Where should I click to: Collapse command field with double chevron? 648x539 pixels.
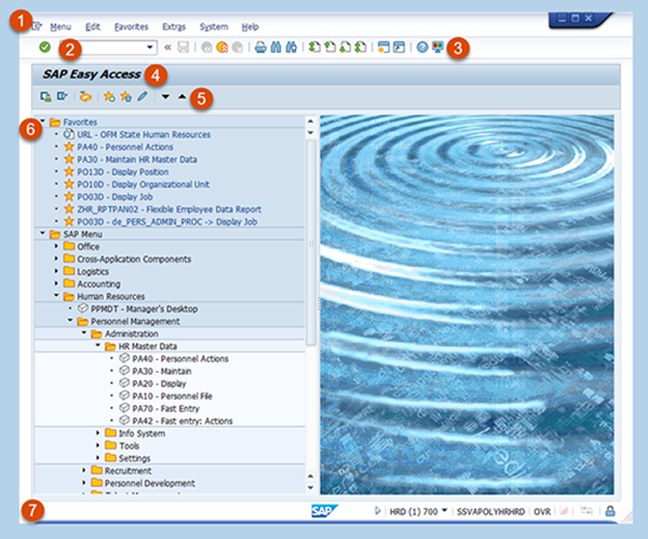click(168, 48)
